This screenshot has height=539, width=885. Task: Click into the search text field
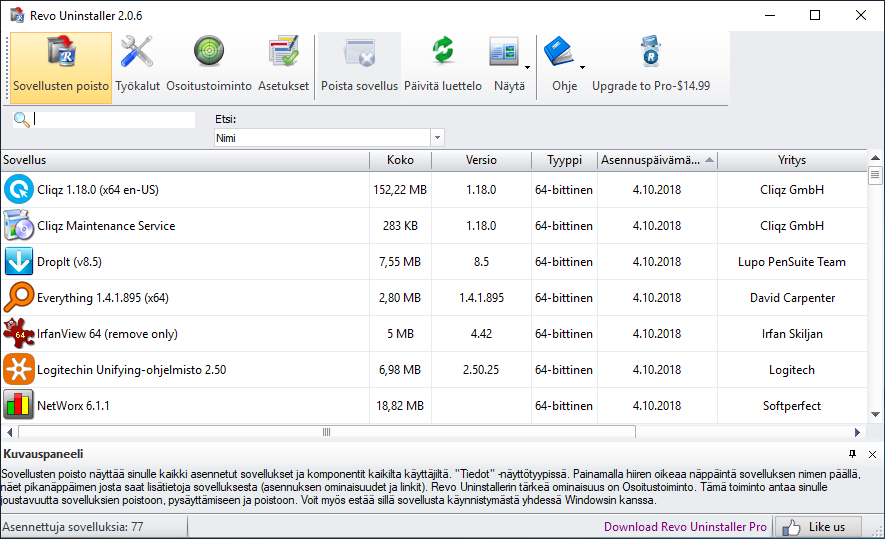coord(114,119)
